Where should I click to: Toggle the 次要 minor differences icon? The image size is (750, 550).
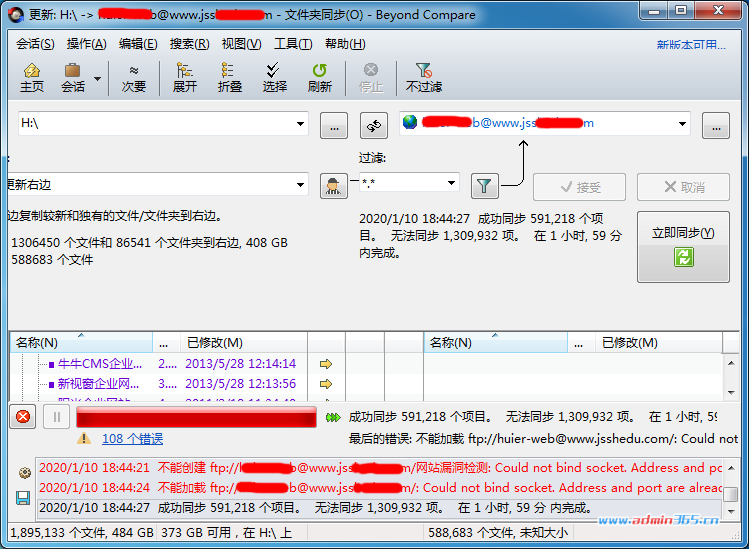(133, 77)
